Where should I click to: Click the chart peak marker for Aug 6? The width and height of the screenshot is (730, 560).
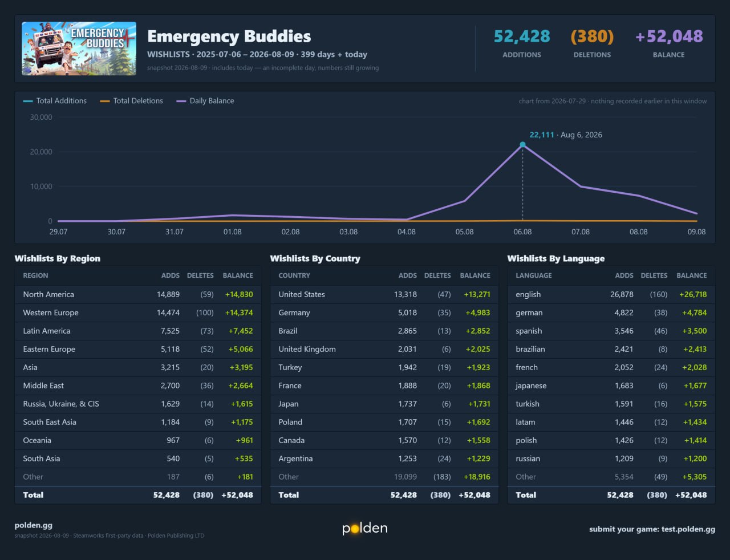[x=522, y=145]
